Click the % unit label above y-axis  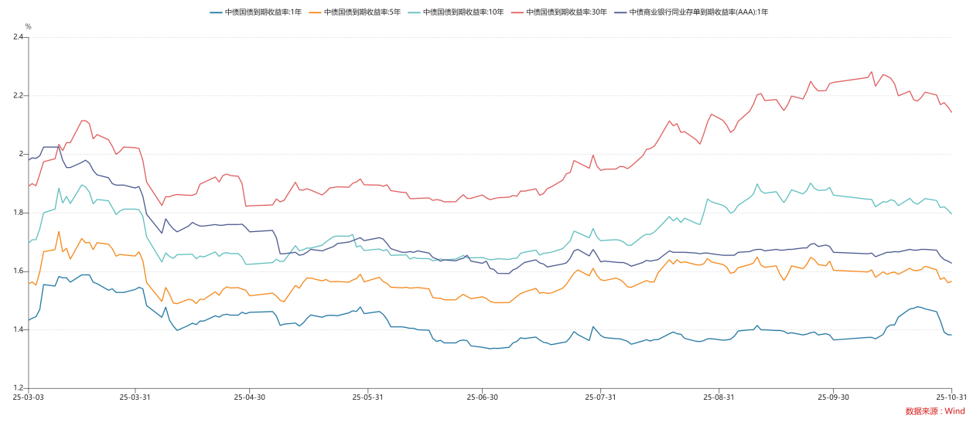[29, 26]
